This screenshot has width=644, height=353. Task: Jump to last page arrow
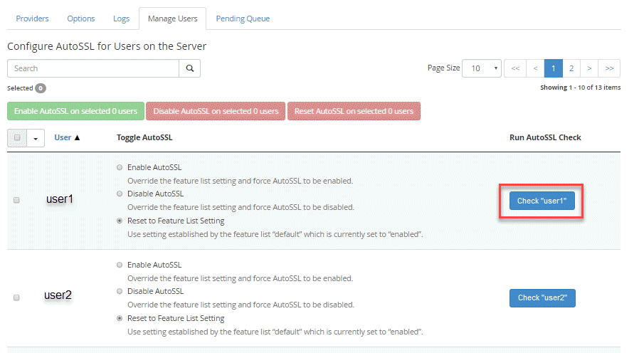click(x=610, y=68)
